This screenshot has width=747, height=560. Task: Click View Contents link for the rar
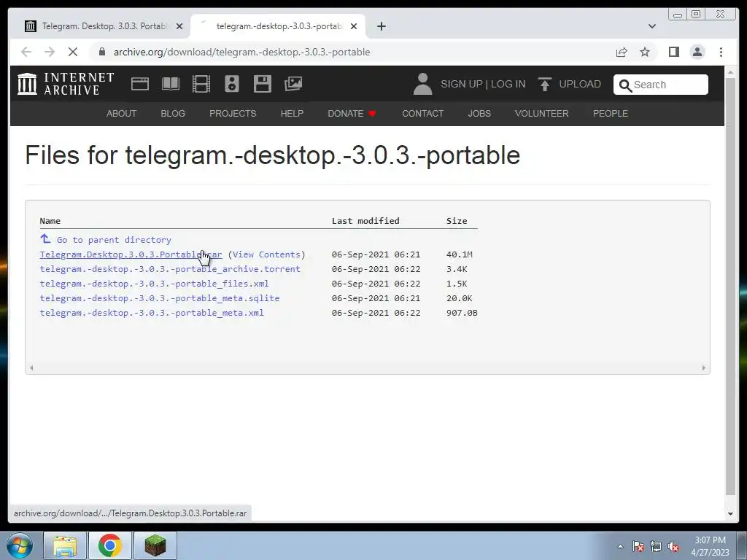click(266, 254)
